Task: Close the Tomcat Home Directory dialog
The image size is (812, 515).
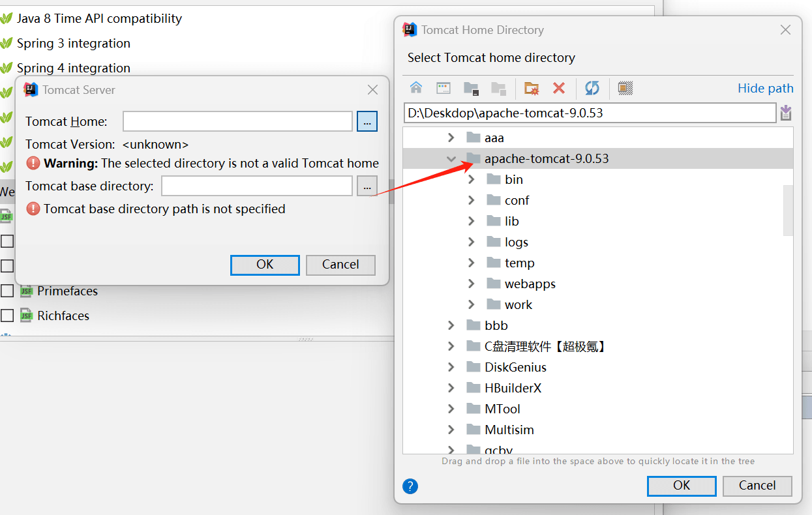Action: (786, 30)
